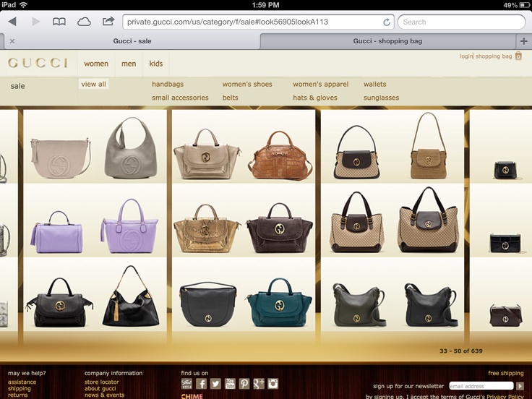Open the Gucci Style app icon
Image resolution: width=532 pixels, height=399 pixels.
[186, 384]
